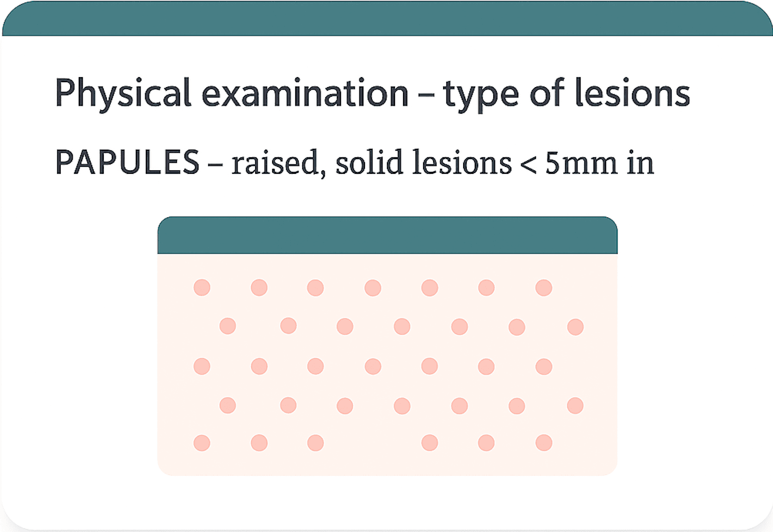773x532 pixels.
Task: Select the center dot of the third row
Action: pyautogui.click(x=372, y=366)
